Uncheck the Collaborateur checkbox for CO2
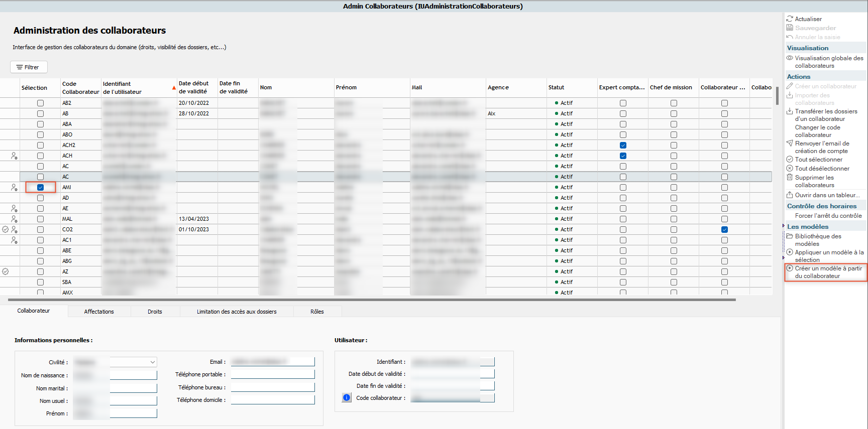 (x=724, y=229)
